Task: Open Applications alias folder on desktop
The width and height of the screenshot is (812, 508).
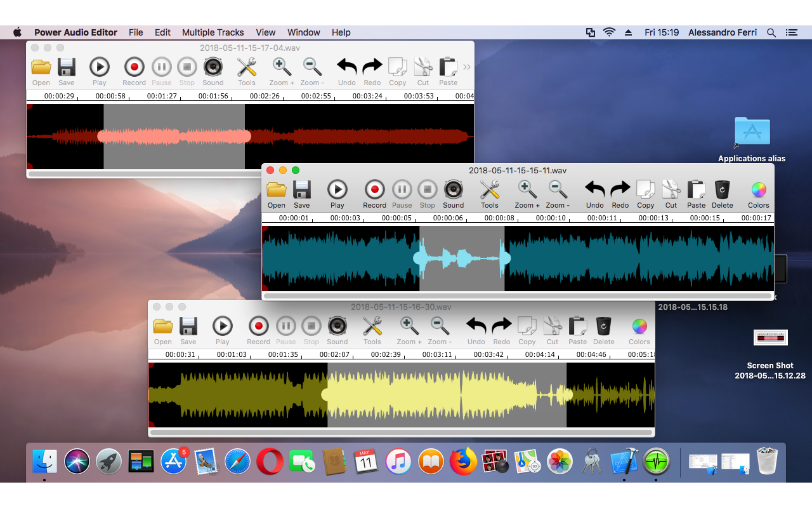Action: (x=752, y=132)
